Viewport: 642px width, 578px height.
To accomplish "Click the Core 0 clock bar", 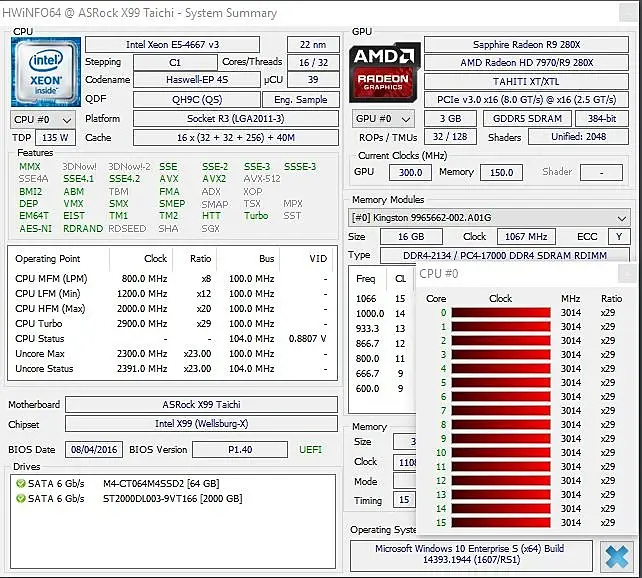I will coord(501,313).
